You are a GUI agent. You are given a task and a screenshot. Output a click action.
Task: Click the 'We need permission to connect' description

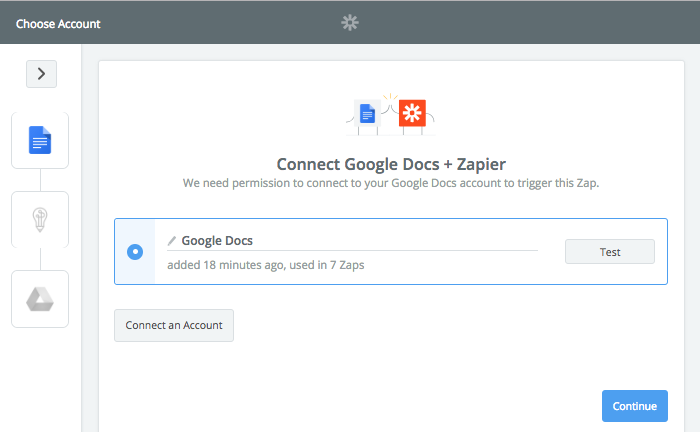coord(391,183)
